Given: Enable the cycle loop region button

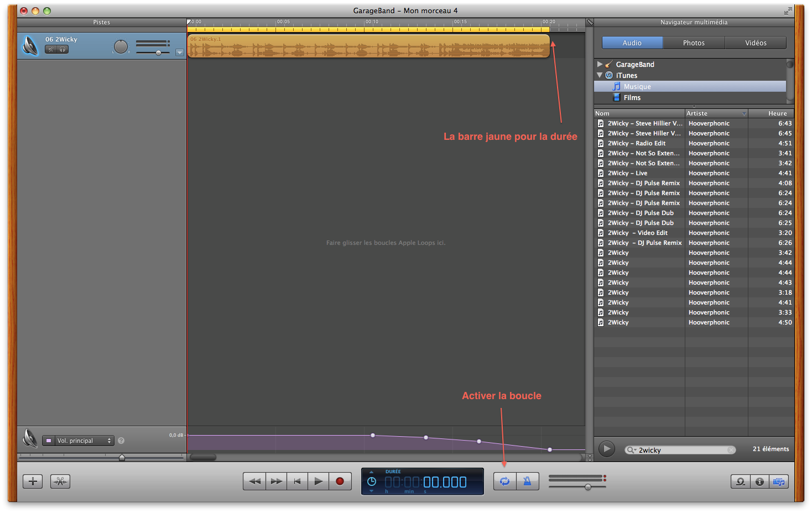Looking at the screenshot, I should (504, 481).
